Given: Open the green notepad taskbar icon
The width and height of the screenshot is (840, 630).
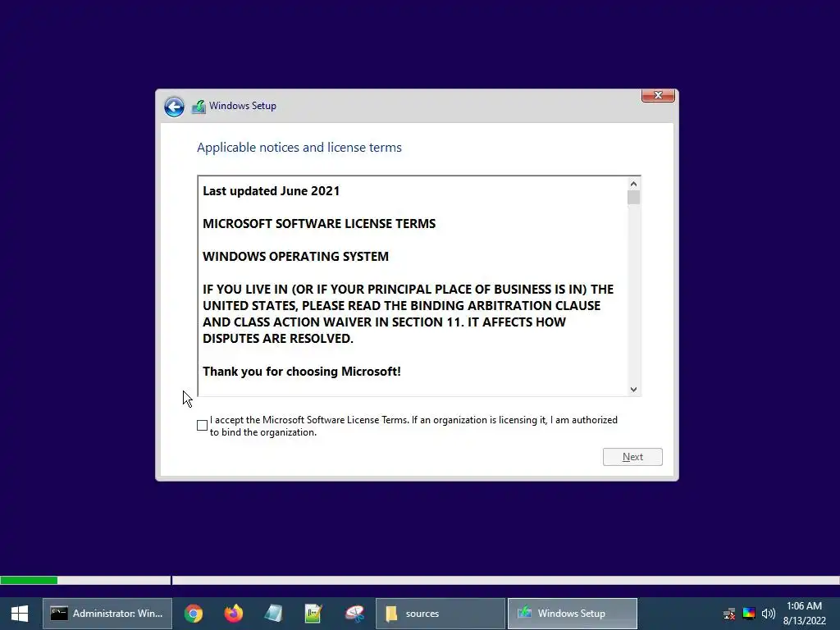Looking at the screenshot, I should click(313, 614).
